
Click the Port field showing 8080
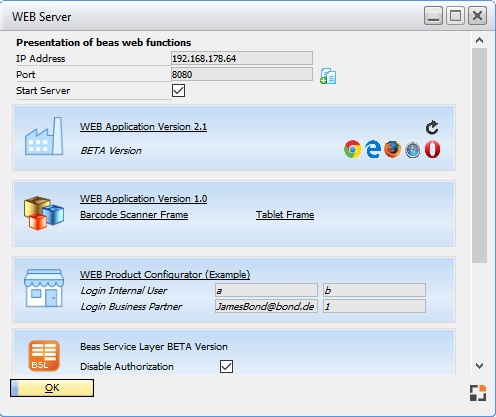point(242,74)
